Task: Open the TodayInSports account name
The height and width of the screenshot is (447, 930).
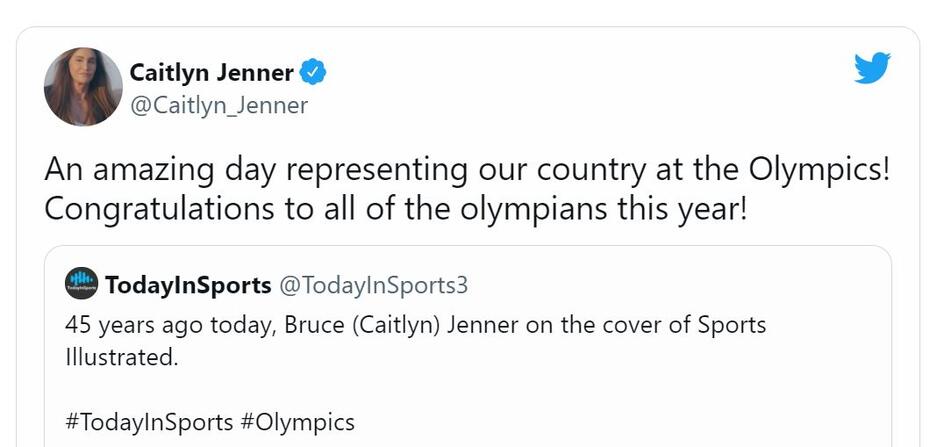Action: (188, 285)
